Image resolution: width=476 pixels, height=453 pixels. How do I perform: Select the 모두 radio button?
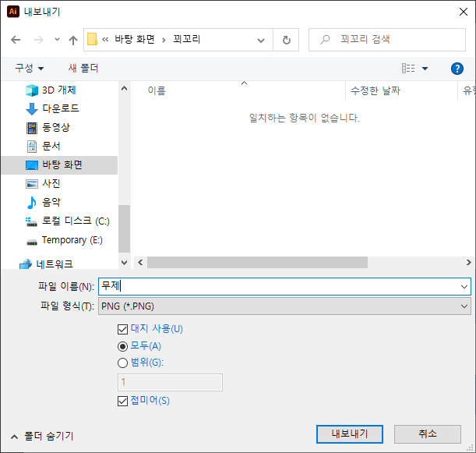click(122, 346)
